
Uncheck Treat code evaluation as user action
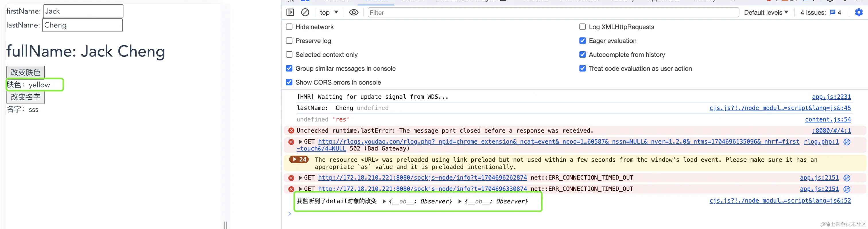[582, 68]
